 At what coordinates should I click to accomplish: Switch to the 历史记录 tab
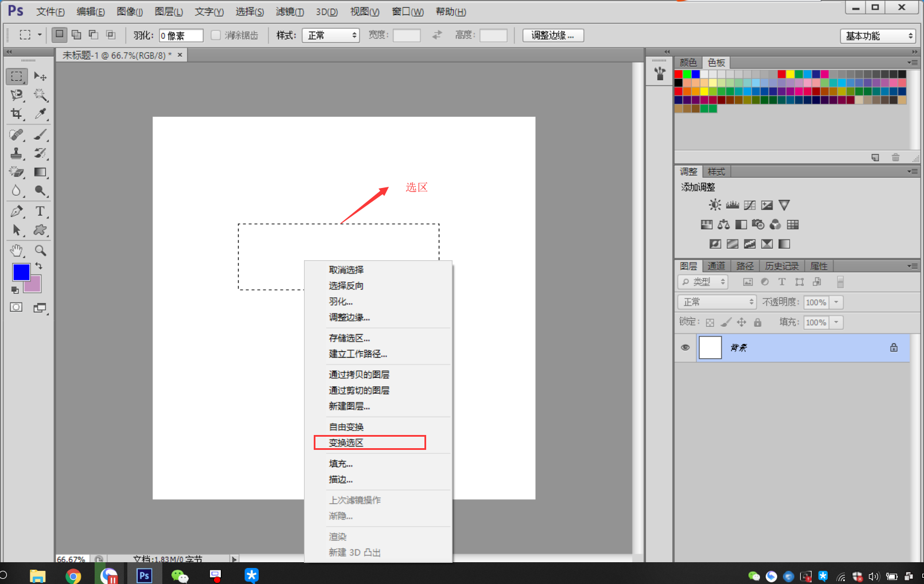(x=781, y=266)
